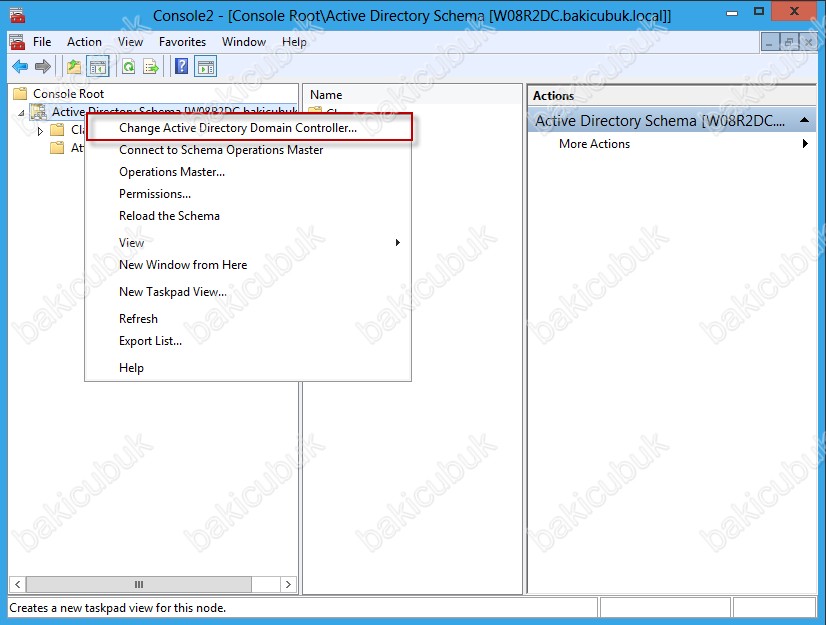Select Reload the Schema
This screenshot has width=826, height=625.
click(248, 216)
